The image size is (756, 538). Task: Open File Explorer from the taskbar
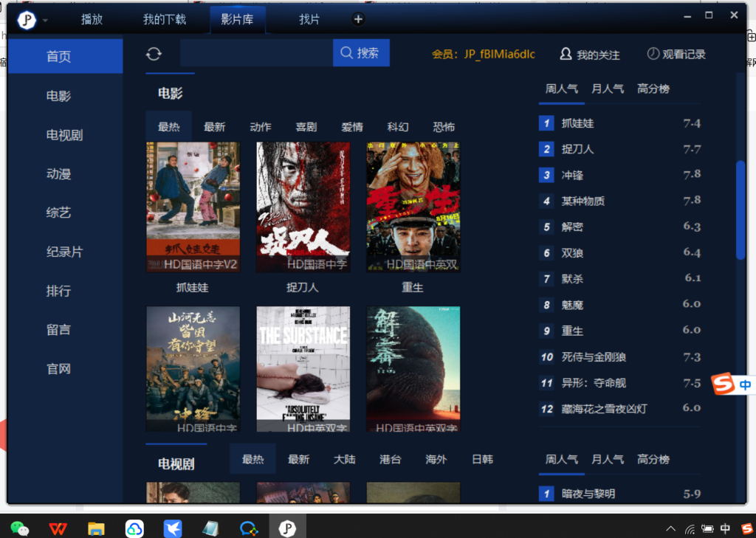96,528
